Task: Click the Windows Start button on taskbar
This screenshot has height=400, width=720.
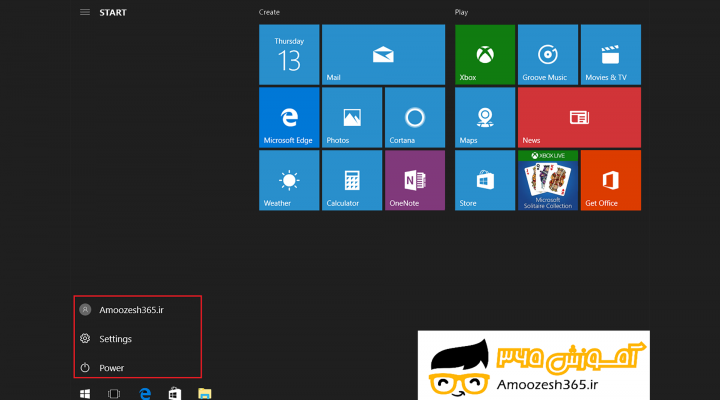Action: (85, 394)
